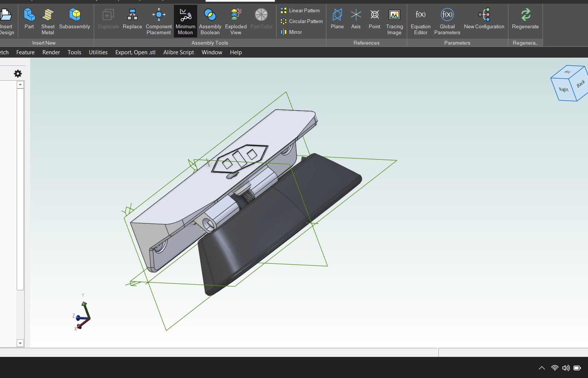Open the Tools menu
The height and width of the screenshot is (378, 588).
74,52
